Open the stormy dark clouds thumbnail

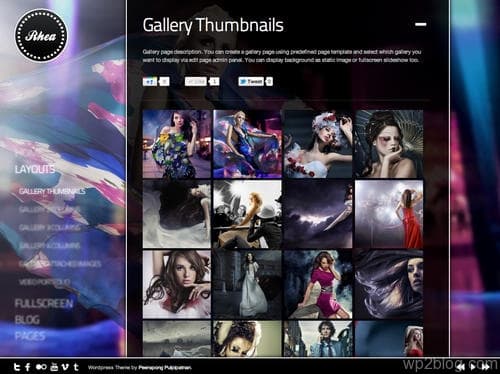[x=318, y=214]
